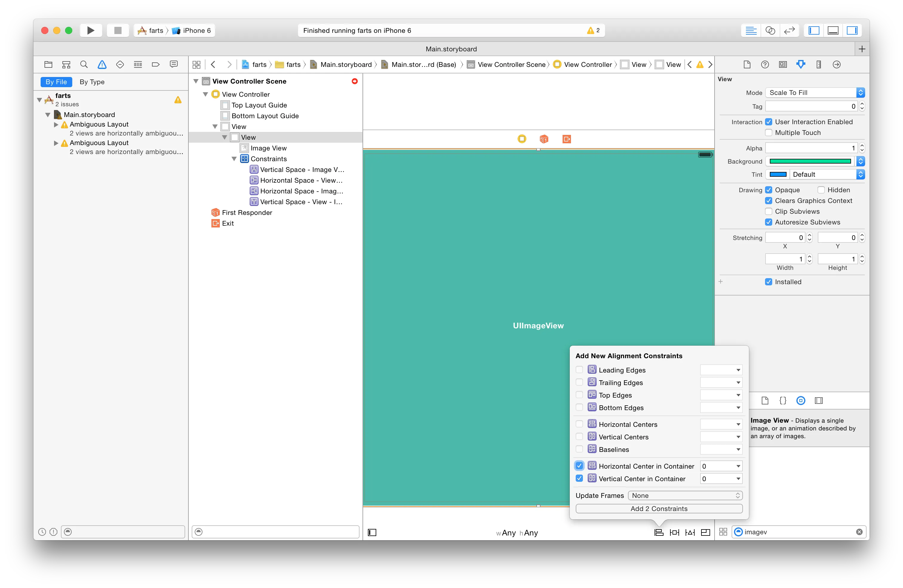This screenshot has height=588, width=903.
Task: Show the Attributes inspector
Action: click(801, 64)
